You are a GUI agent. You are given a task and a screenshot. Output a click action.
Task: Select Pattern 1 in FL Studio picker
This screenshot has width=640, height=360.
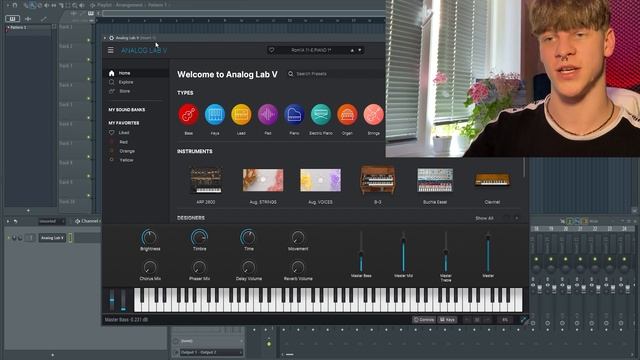pyautogui.click(x=29, y=27)
